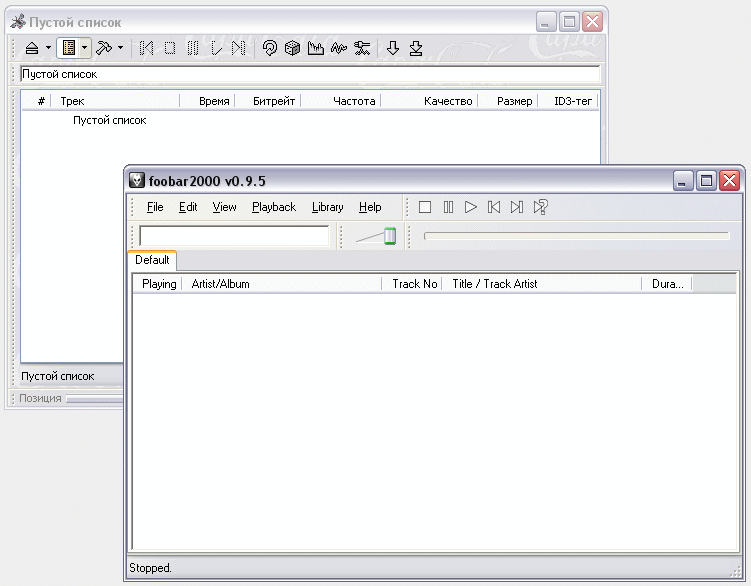Click the dotted play icon in Пустой список toolbar
The image size is (751, 586).
(x=216, y=48)
